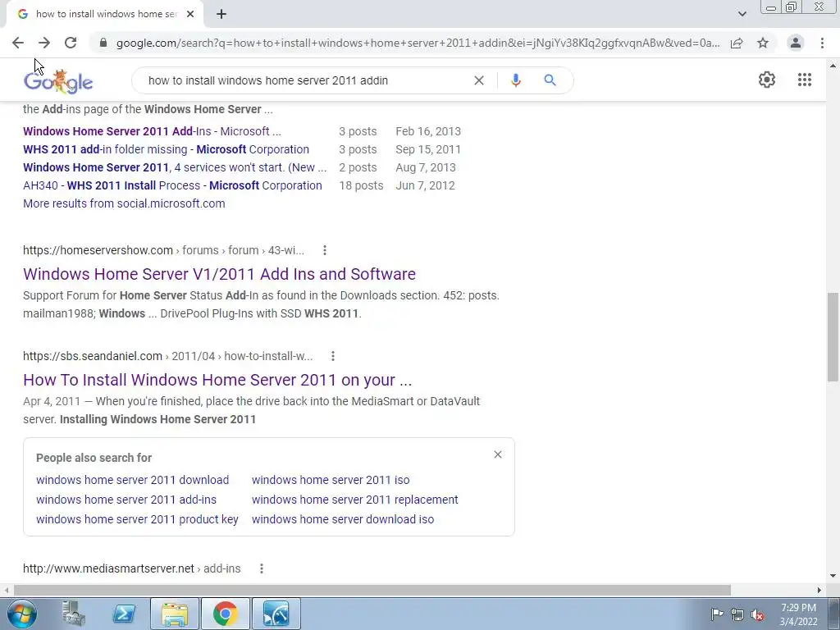Switch to Chrome in the taskbar
The height and width of the screenshot is (630, 840).
pos(226,614)
